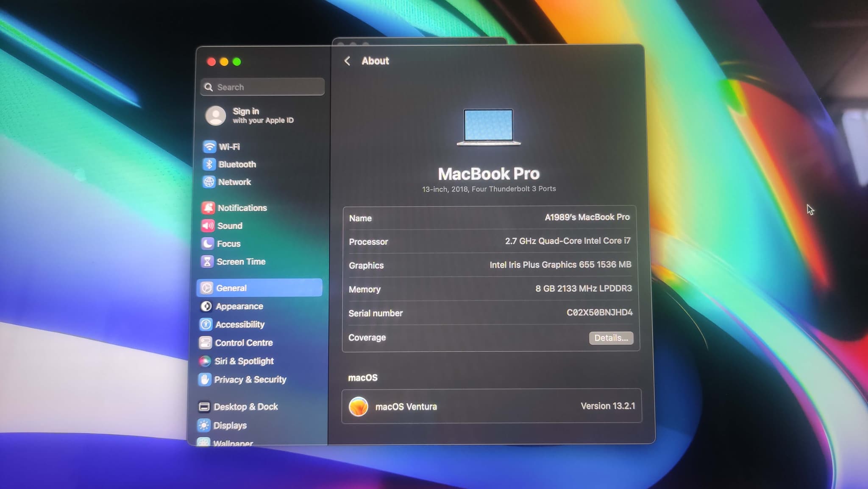Select the Network sidebar label
This screenshot has height=489, width=868.
pos(234,182)
